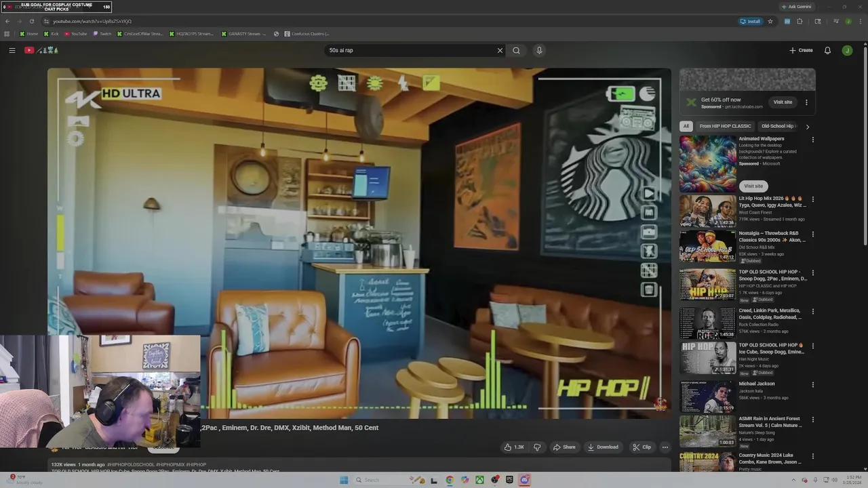The image size is (868, 488).
Task: Go back in browser history
Action: [x=7, y=21]
